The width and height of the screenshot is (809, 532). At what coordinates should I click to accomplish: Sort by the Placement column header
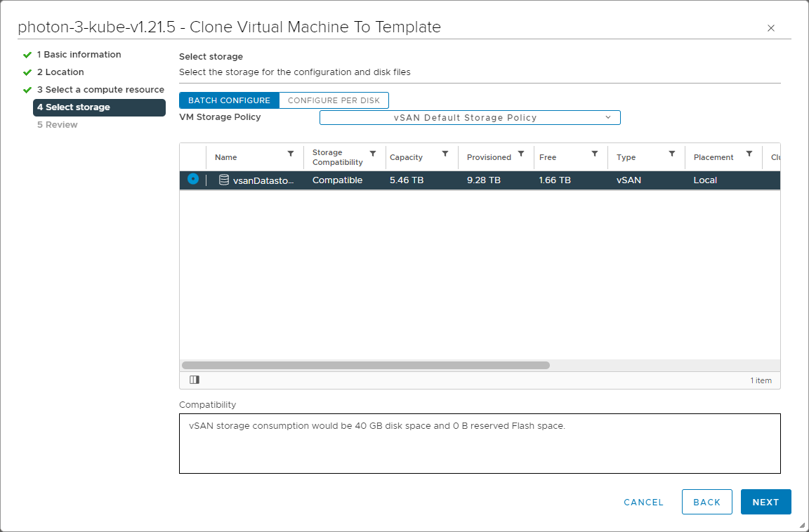(x=713, y=157)
